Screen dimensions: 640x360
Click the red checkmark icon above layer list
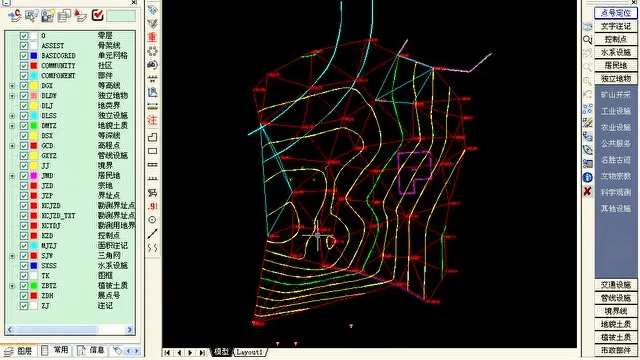click(98, 15)
